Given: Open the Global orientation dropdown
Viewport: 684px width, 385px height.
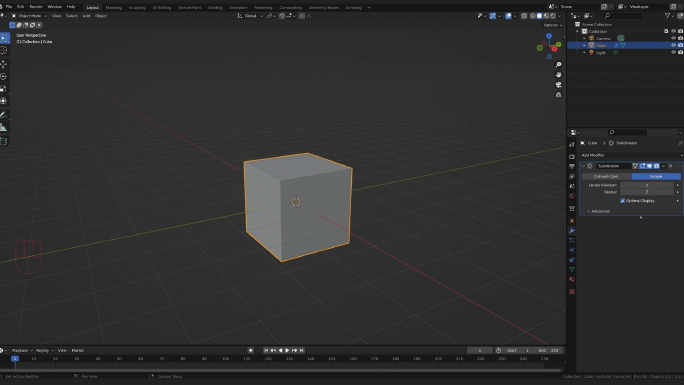Looking at the screenshot, I should [x=250, y=16].
